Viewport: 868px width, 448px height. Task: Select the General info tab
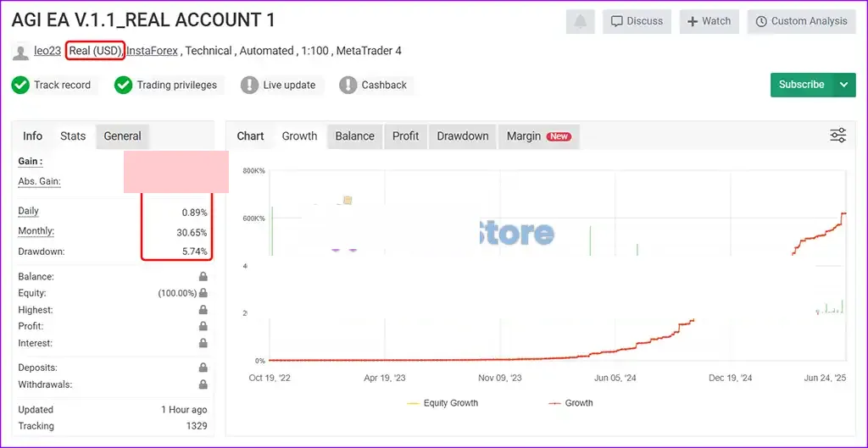122,136
